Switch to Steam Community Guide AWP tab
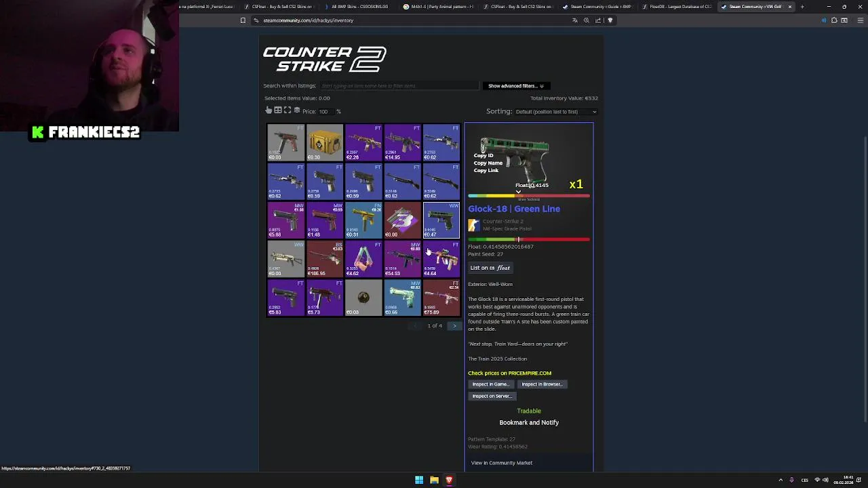Viewport: 868px width, 488px height. pyautogui.click(x=599, y=7)
